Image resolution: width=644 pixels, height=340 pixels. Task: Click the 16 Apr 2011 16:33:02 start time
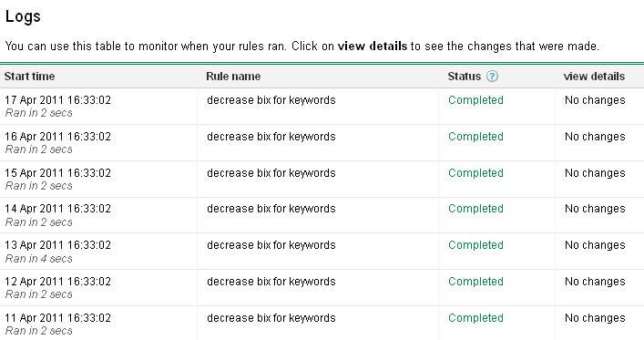(x=58, y=137)
